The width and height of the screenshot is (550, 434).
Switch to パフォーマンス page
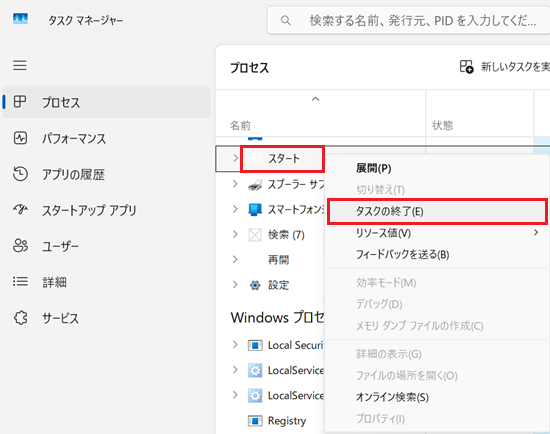coord(106,138)
